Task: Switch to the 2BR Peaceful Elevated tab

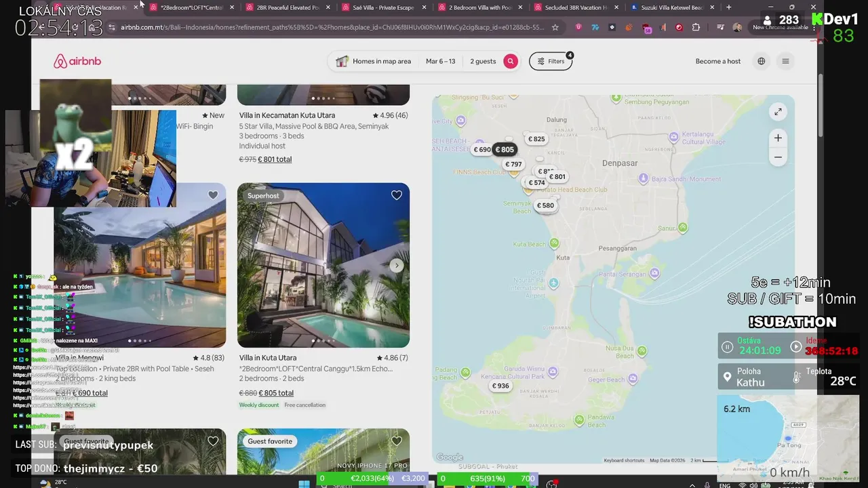Action: [x=288, y=7]
